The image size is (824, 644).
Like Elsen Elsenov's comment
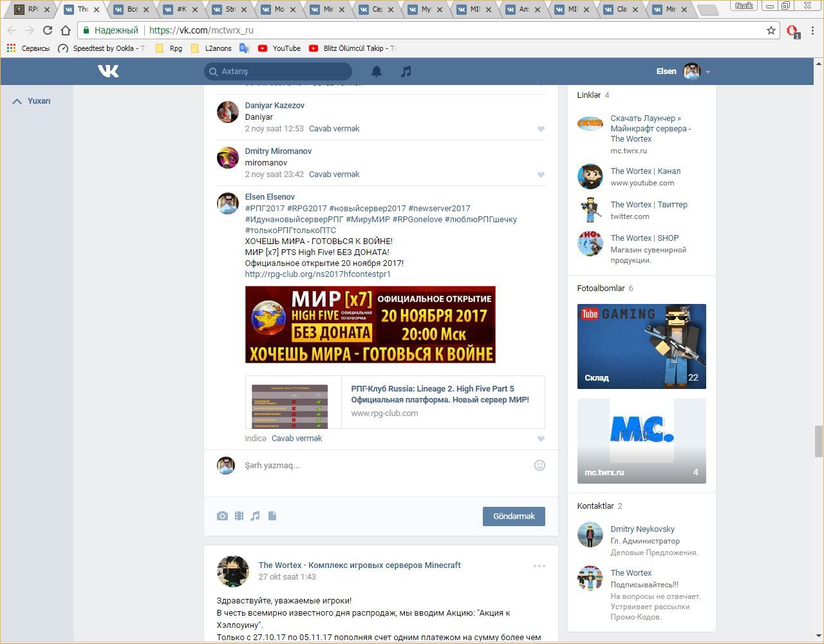point(541,439)
